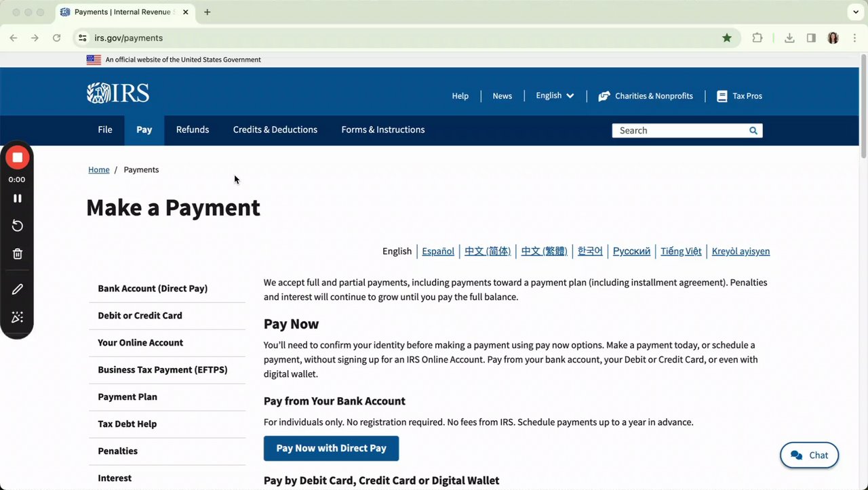Screen dimensions: 868x490
Task: Open the Chrome profile avatar
Action: coord(833,38)
